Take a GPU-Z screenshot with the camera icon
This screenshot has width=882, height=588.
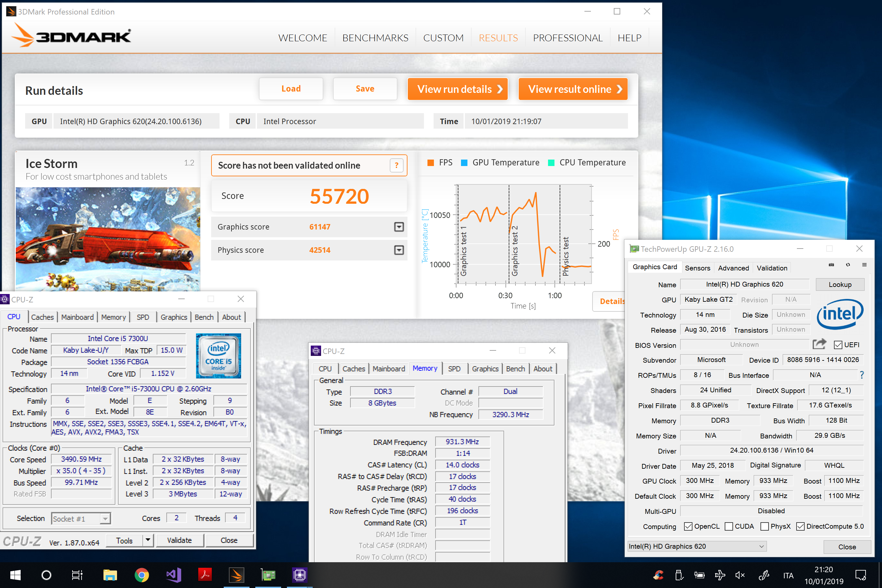(x=831, y=265)
